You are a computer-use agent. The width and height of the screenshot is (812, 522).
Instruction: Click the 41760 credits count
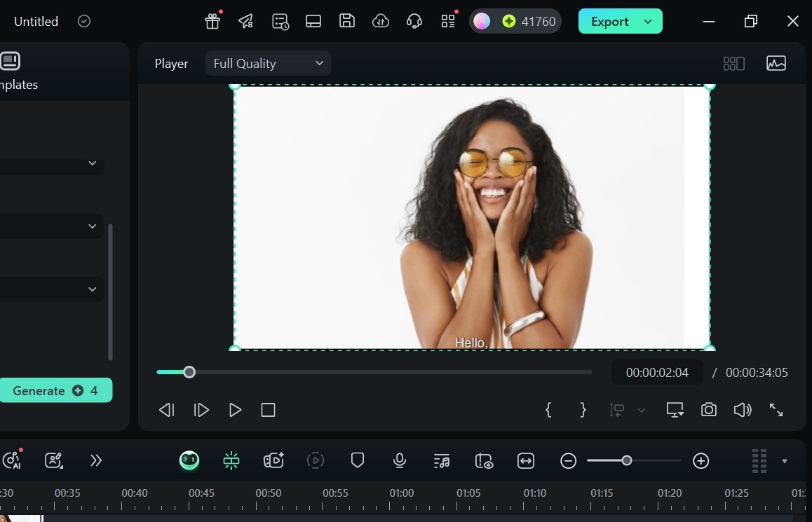pyautogui.click(x=539, y=21)
